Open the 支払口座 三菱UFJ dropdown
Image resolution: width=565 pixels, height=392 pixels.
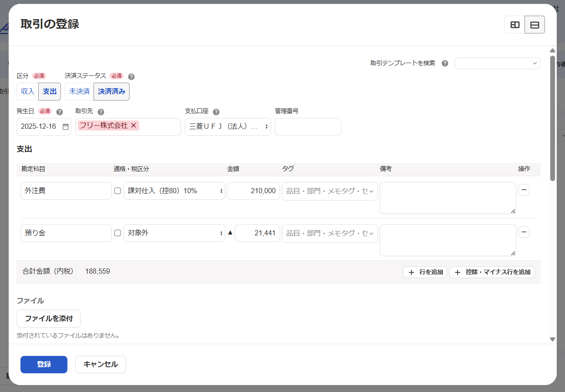point(228,127)
